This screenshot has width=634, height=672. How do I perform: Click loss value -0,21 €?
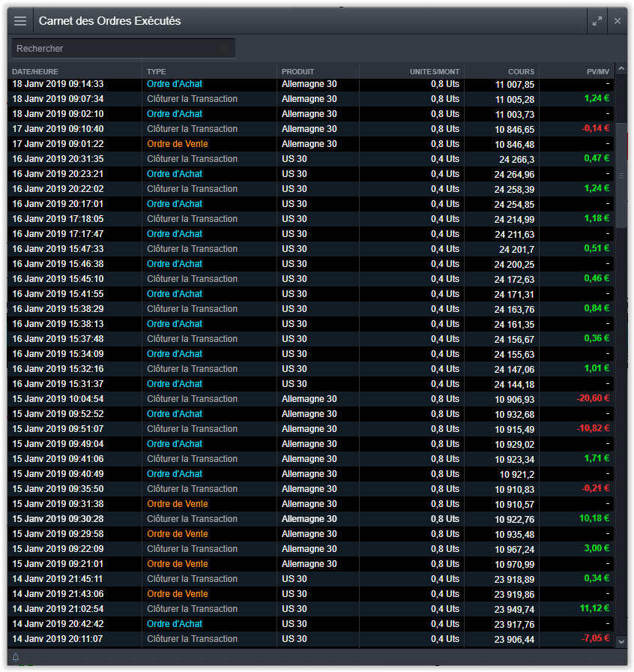(596, 488)
